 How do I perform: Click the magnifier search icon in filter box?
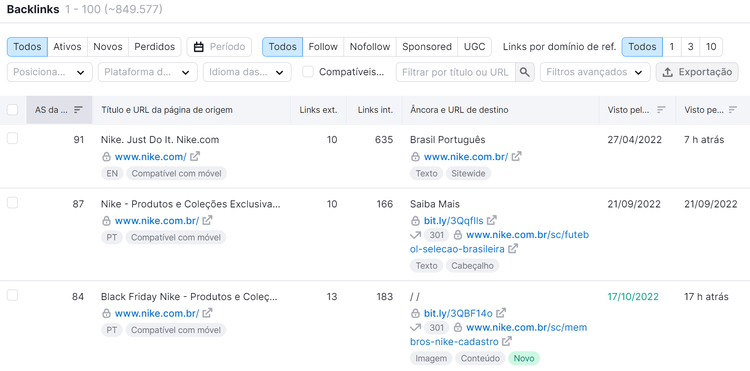[525, 72]
